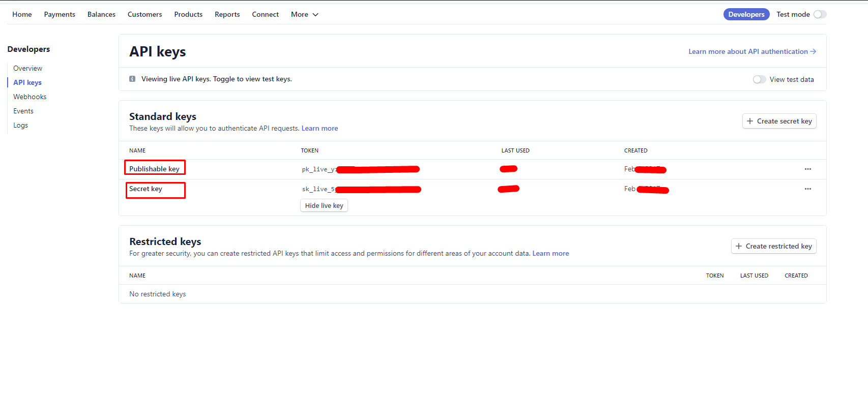The height and width of the screenshot is (396, 868).
Task: Click the NAME header in Restricted keys table
Action: coord(137,276)
